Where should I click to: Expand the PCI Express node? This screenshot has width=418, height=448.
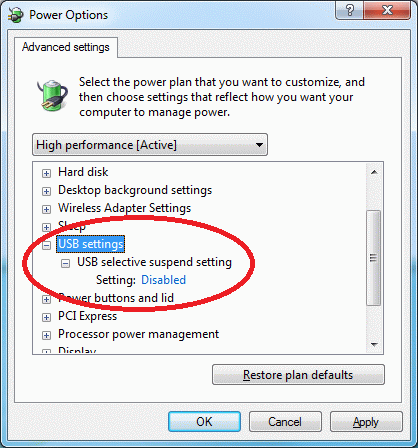[46, 317]
